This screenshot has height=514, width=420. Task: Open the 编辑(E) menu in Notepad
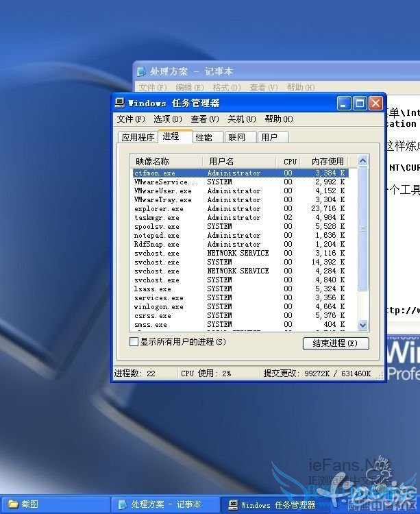pyautogui.click(x=190, y=88)
